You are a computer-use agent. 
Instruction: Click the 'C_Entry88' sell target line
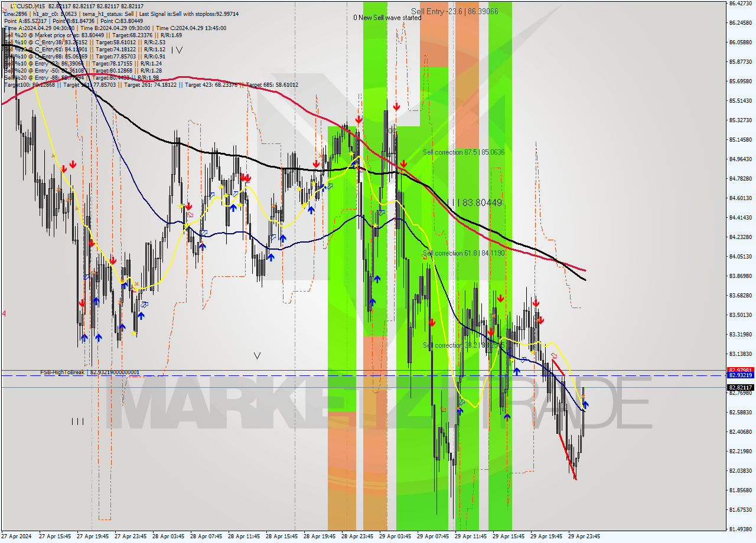tap(84, 56)
